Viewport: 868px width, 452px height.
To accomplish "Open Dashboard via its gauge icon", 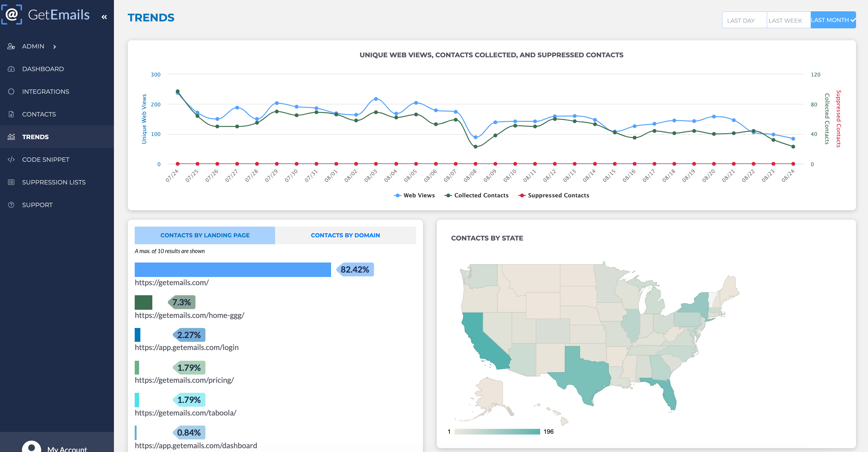I will pos(11,69).
